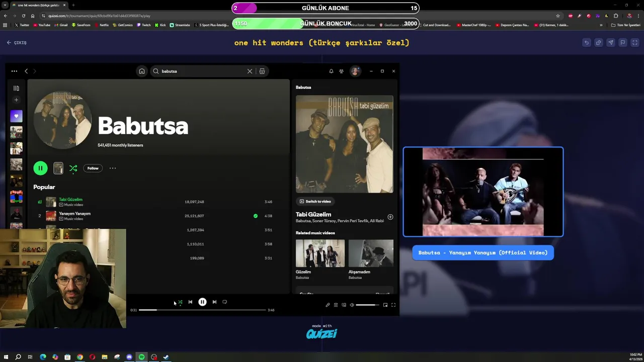The height and width of the screenshot is (362, 644).
Task: Open the Güzelim related music video
Action: pyautogui.click(x=320, y=253)
